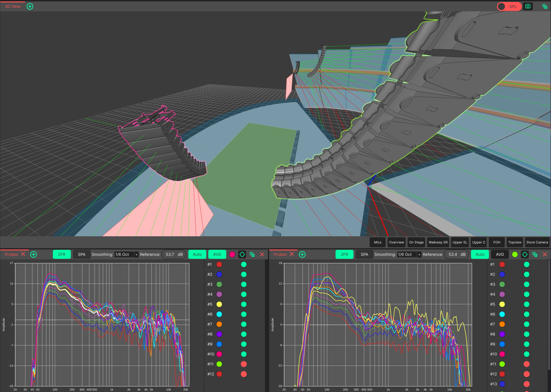This screenshot has width=551, height=392.
Task: Click the duplicate window icon at top right
Action: pos(544,7)
